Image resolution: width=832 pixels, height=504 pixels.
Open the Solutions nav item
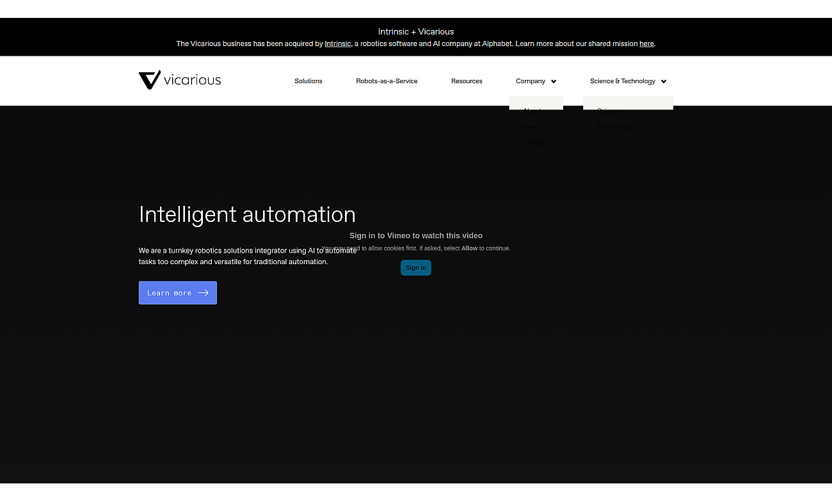(x=308, y=81)
